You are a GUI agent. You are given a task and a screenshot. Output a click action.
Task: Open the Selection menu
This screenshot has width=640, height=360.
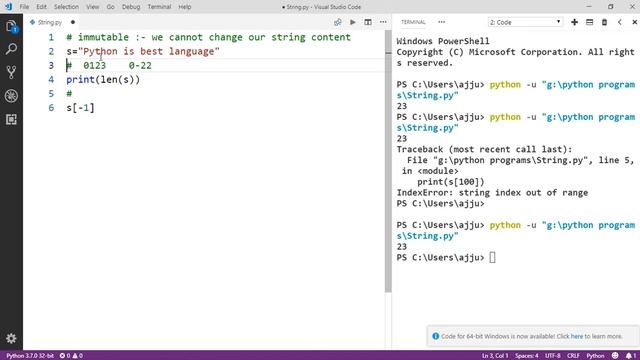(66, 7)
